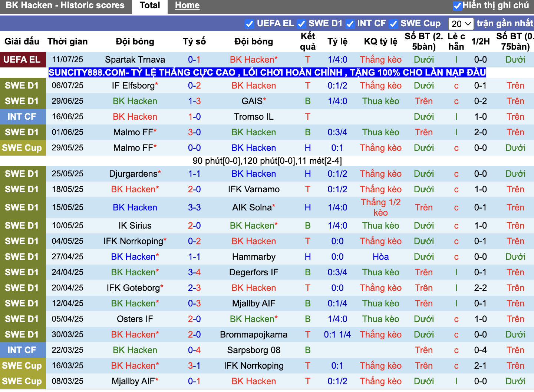The image size is (534, 392).
Task: Click the 2-0 score against IK Sirius
Action: pos(194,226)
